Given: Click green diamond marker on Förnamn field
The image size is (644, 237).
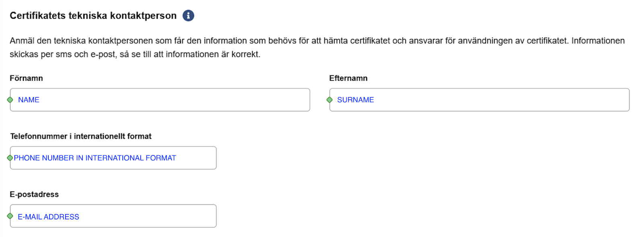Looking at the screenshot, I should click(x=10, y=100).
